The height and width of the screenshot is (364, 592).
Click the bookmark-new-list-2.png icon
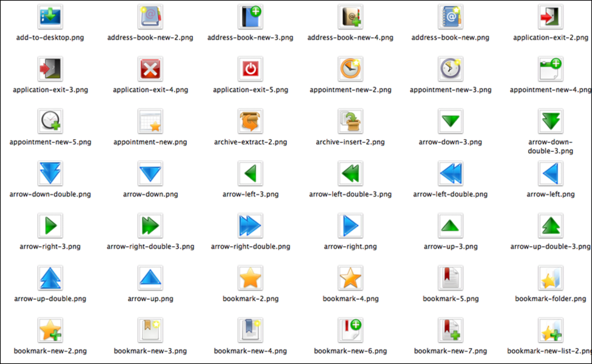[x=549, y=329]
